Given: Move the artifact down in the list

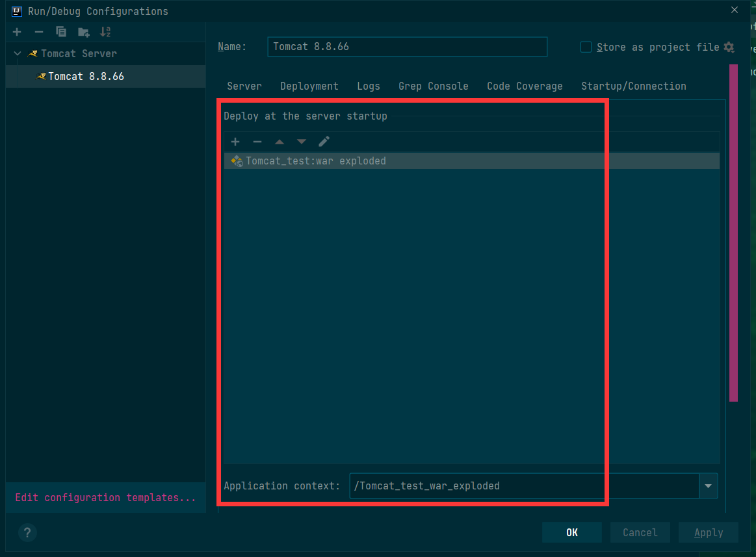Looking at the screenshot, I should click(302, 142).
